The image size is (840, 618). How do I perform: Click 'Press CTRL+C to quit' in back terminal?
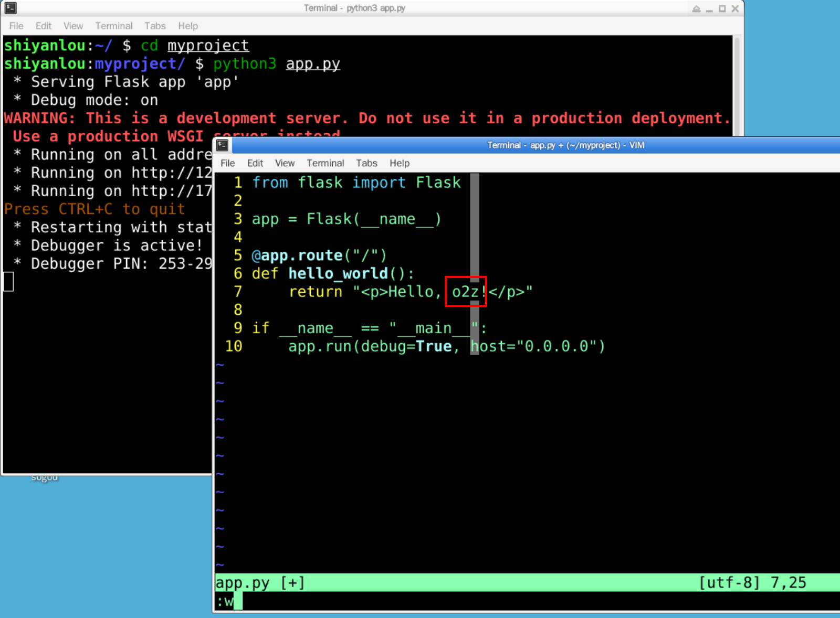point(94,209)
